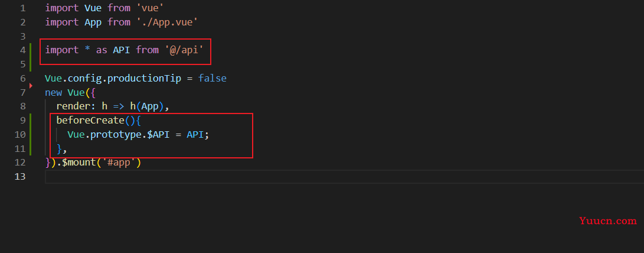Click the red breakpoint marker near line 7
Viewport: 644px width, 253px height.
[31, 86]
